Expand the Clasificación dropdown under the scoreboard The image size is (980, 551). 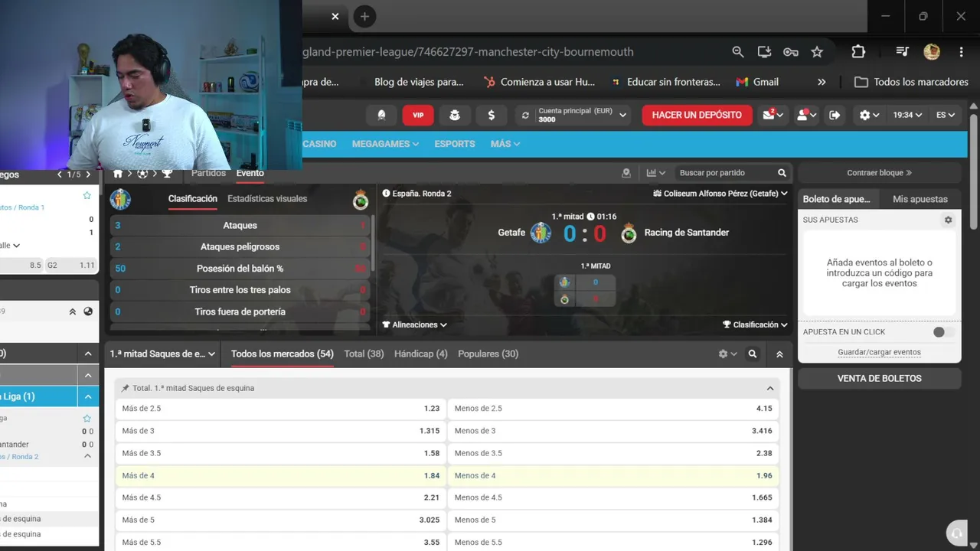[x=755, y=324]
